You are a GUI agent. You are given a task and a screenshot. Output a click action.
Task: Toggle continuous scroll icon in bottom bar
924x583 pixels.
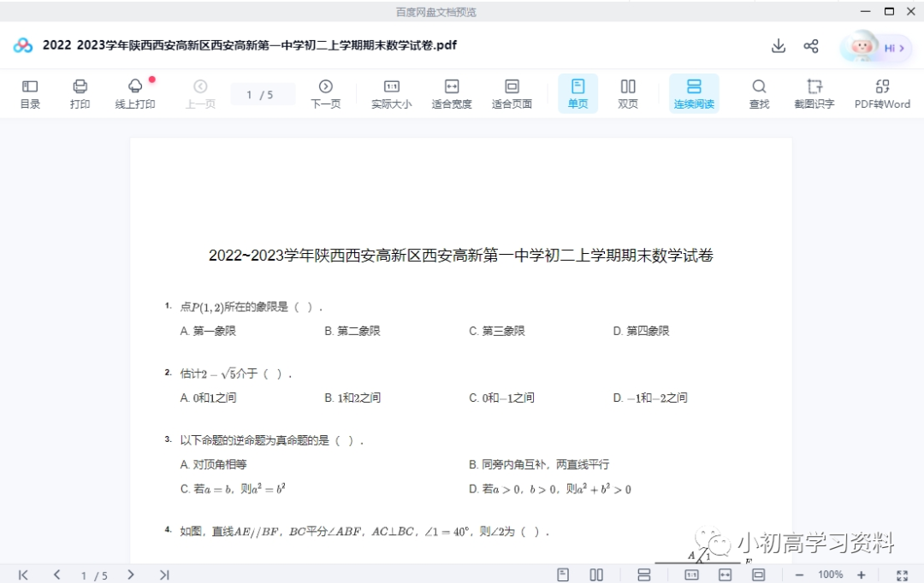(x=644, y=574)
